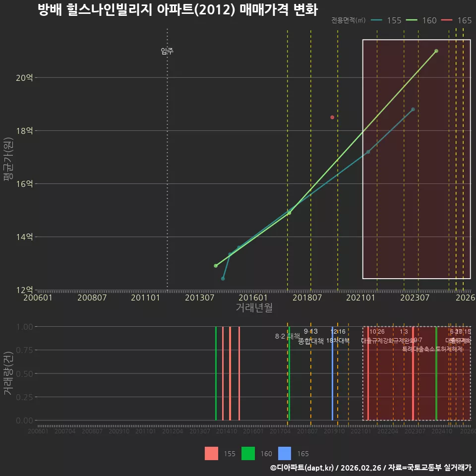Click the leftmost green 160 data point
476x476 pixels.
216,266
